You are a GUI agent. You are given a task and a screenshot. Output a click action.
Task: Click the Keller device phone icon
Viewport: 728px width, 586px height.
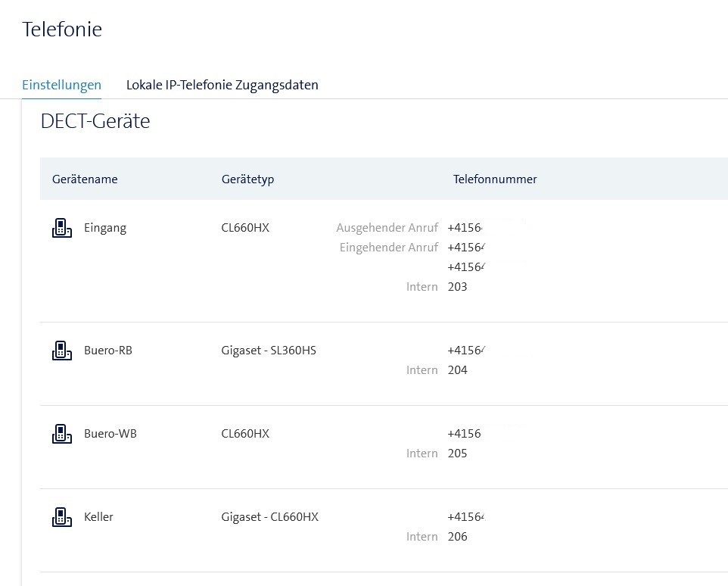61,517
